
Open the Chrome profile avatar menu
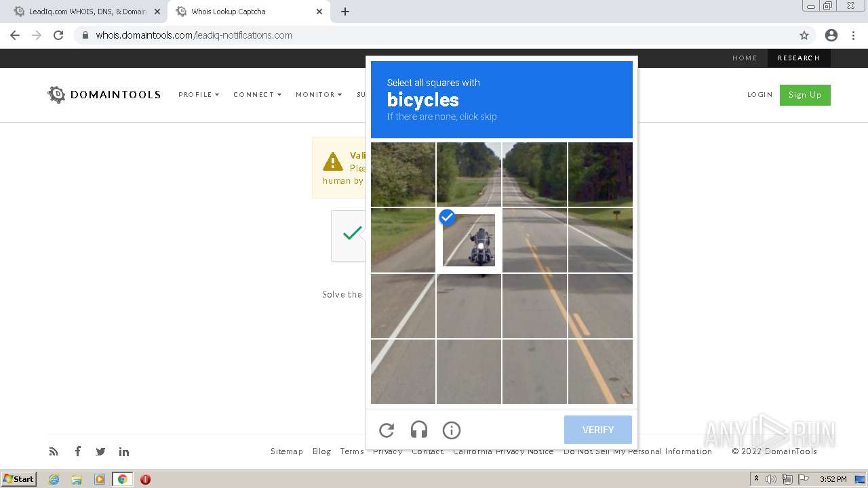pos(831,35)
